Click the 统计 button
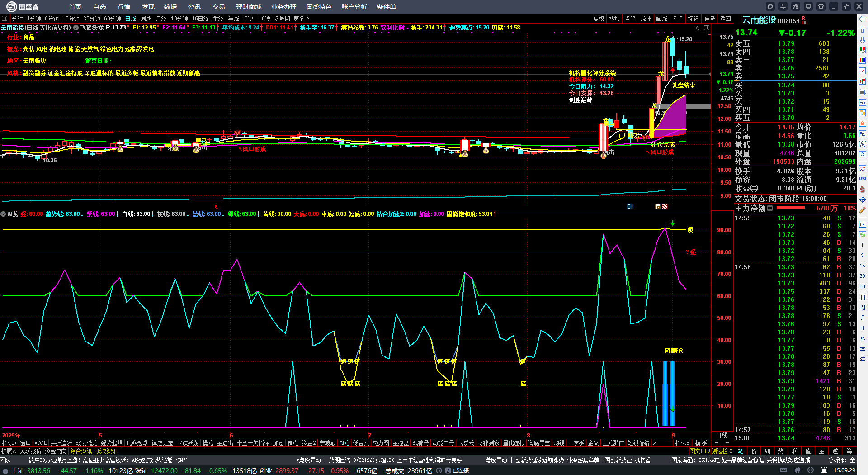 tap(646, 19)
